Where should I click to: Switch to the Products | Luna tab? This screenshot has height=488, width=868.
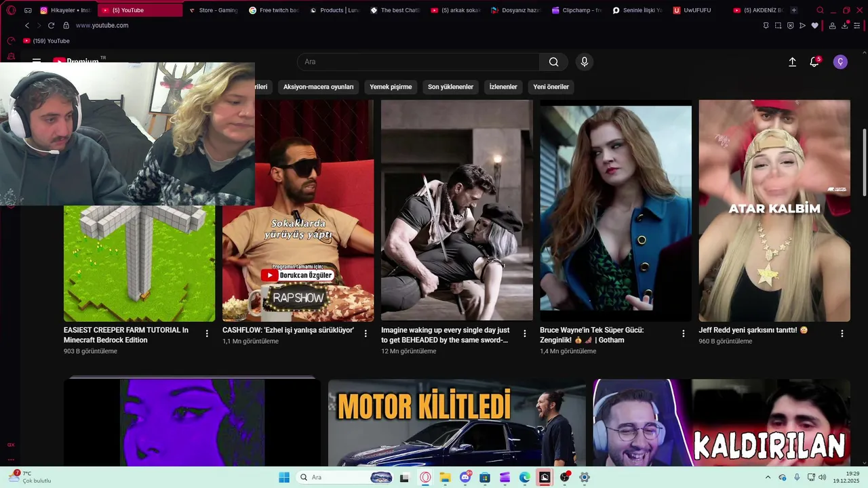pos(334,10)
